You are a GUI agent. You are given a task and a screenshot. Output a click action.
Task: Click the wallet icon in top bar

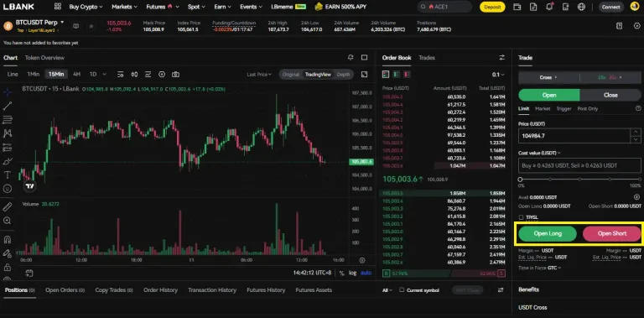tap(517, 7)
